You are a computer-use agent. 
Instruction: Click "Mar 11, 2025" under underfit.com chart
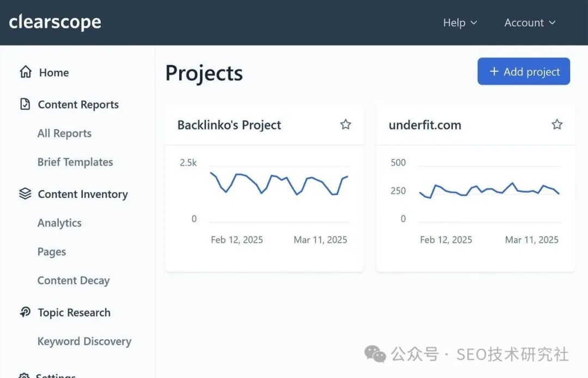[532, 240]
